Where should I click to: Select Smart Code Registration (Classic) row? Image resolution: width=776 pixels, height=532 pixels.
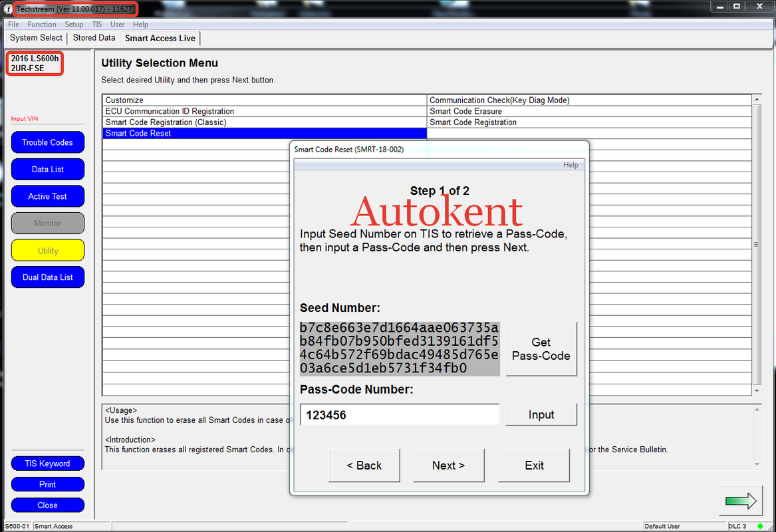[264, 122]
